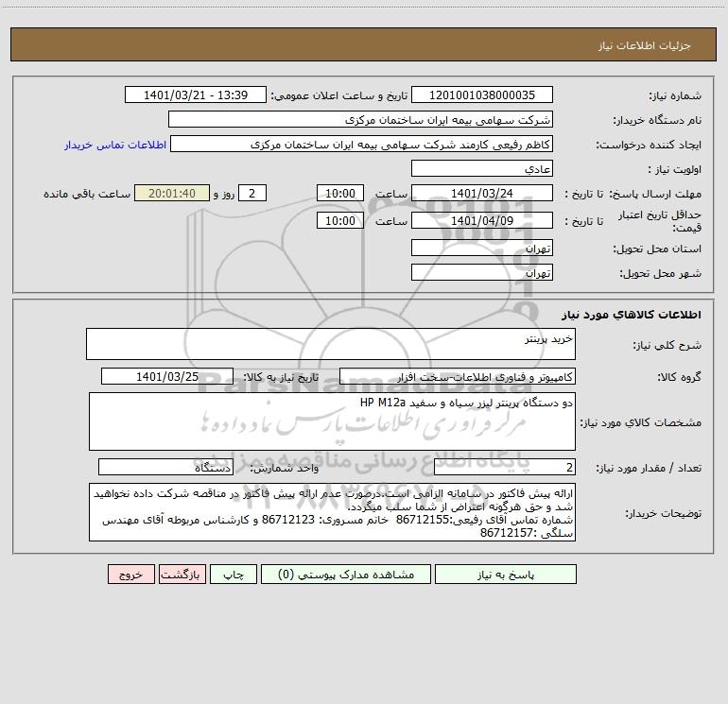The width and height of the screenshot is (728, 704).
Task: Click the price validity time field 10:00 beside 1401/04/09
Action: [x=339, y=221]
